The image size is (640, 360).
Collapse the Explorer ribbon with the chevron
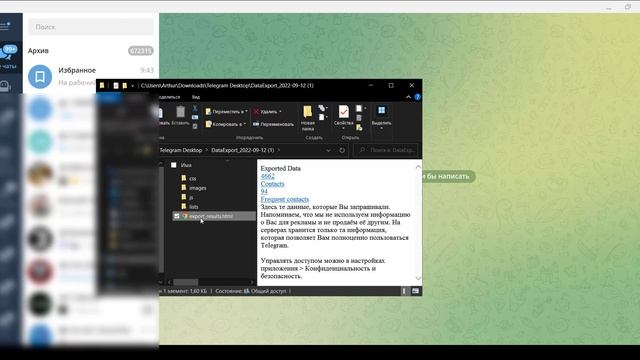(408, 97)
